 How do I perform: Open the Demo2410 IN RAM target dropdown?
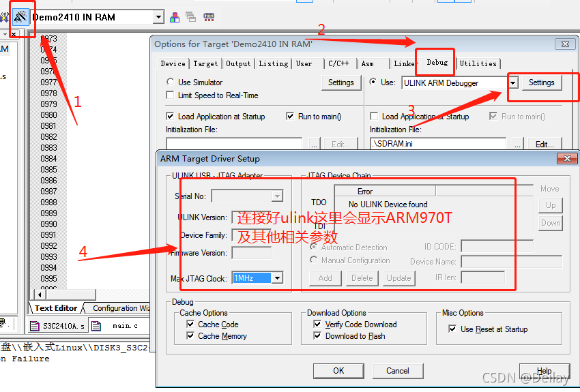coord(158,17)
